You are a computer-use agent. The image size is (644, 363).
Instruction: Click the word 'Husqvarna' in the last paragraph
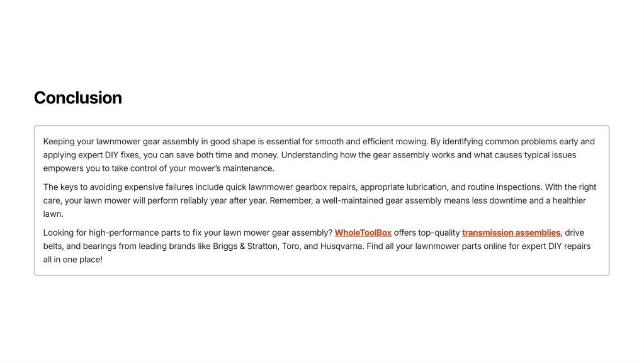(341, 246)
